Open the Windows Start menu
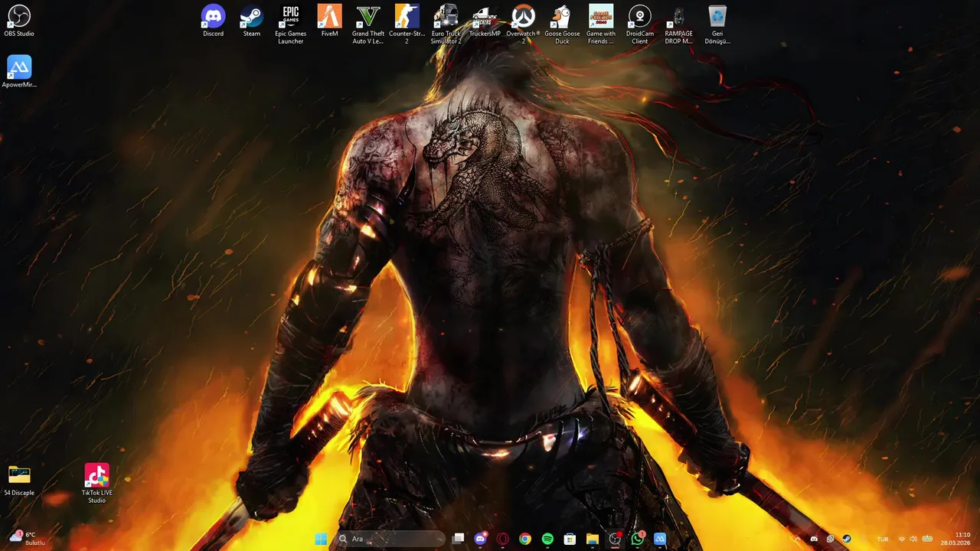 [x=321, y=539]
